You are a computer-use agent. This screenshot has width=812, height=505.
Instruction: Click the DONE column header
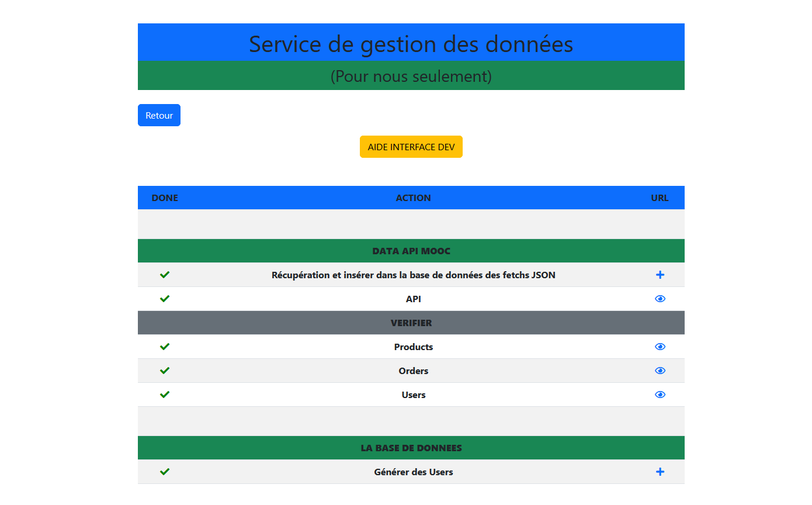pyautogui.click(x=165, y=198)
